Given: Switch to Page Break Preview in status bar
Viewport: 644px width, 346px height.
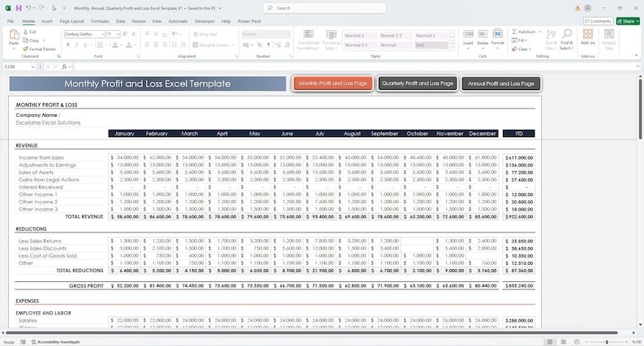Looking at the screenshot, I should (x=577, y=342).
